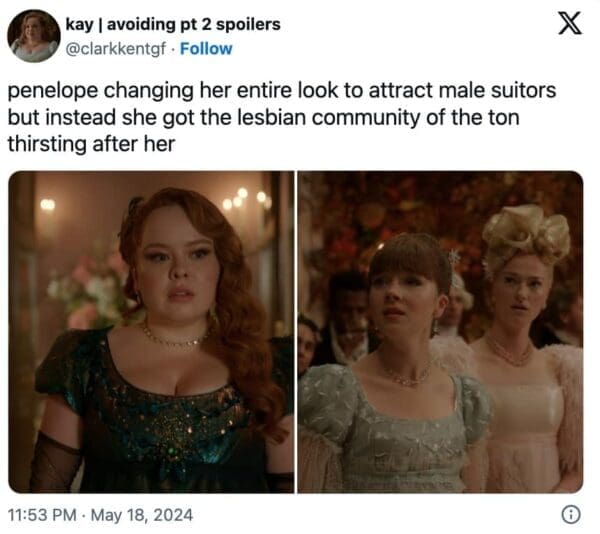Open kay's round profile avatar

click(x=34, y=36)
